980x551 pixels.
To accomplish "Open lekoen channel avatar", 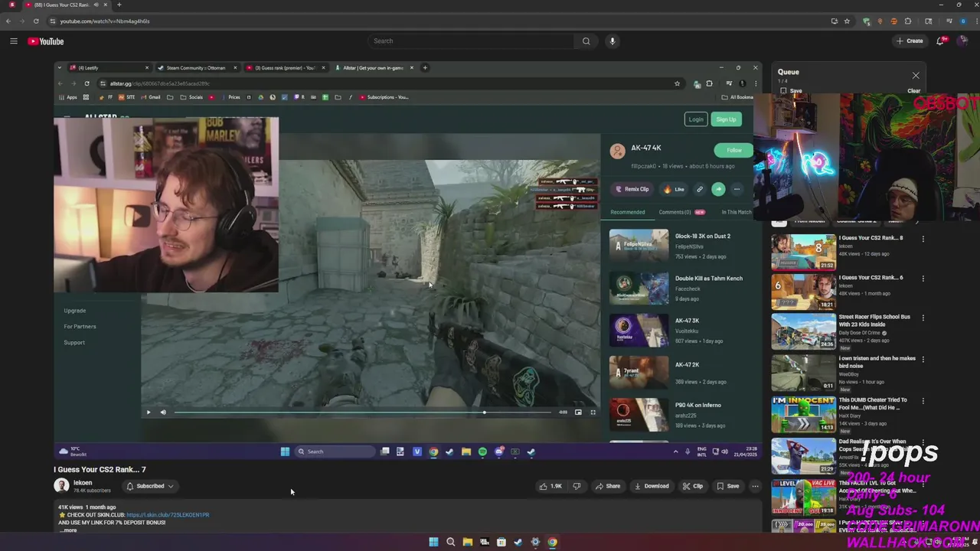I will coord(61,486).
